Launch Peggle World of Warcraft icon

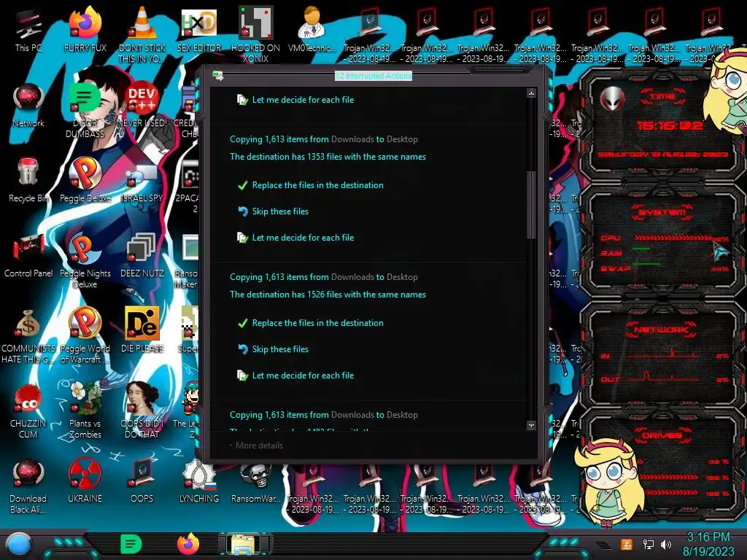tap(85, 335)
